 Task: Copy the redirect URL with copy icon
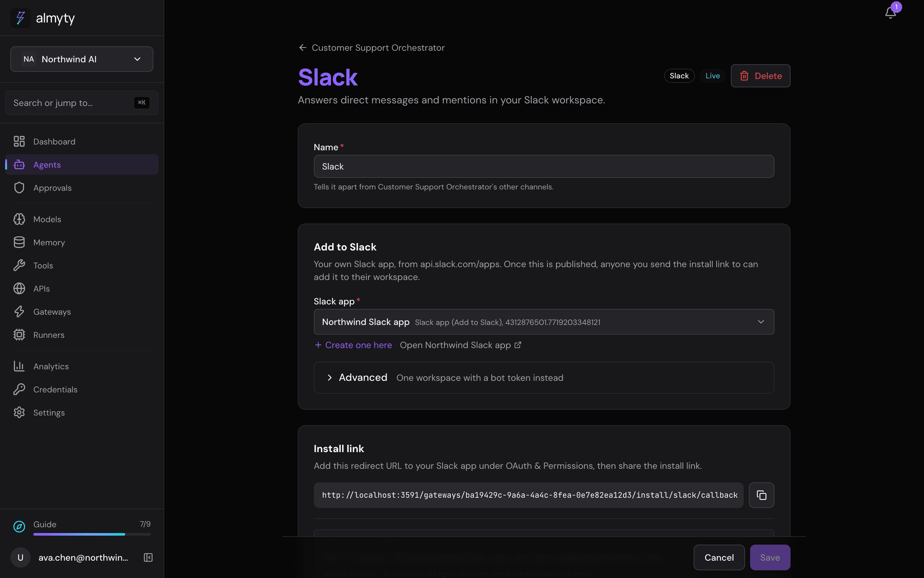pos(761,495)
